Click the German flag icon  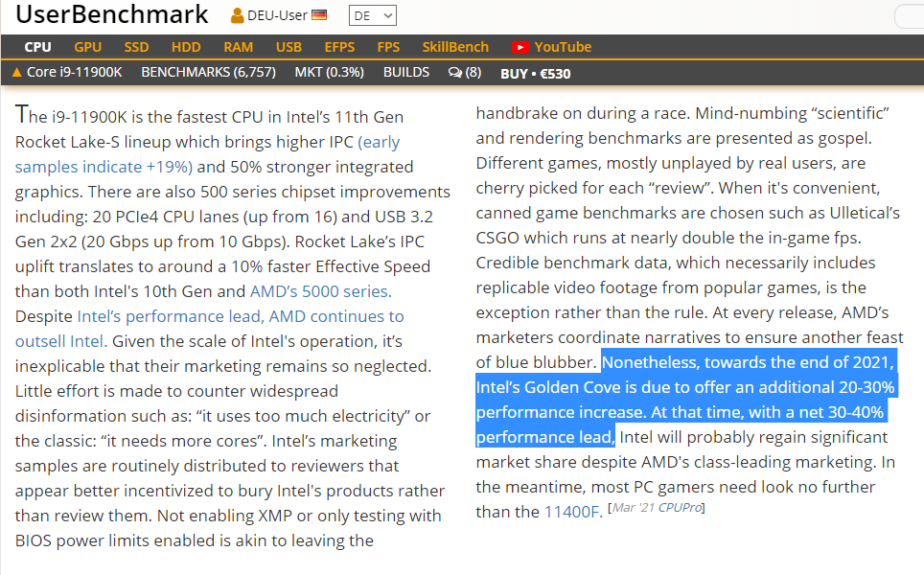pos(319,14)
